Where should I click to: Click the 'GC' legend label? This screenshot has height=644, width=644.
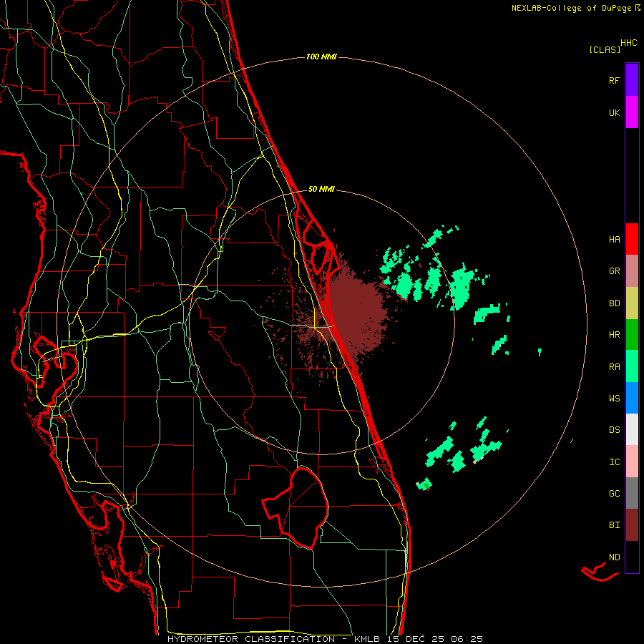(614, 493)
